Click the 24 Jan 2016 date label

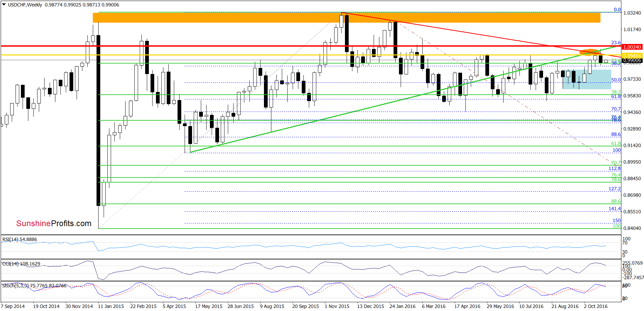(x=402, y=306)
